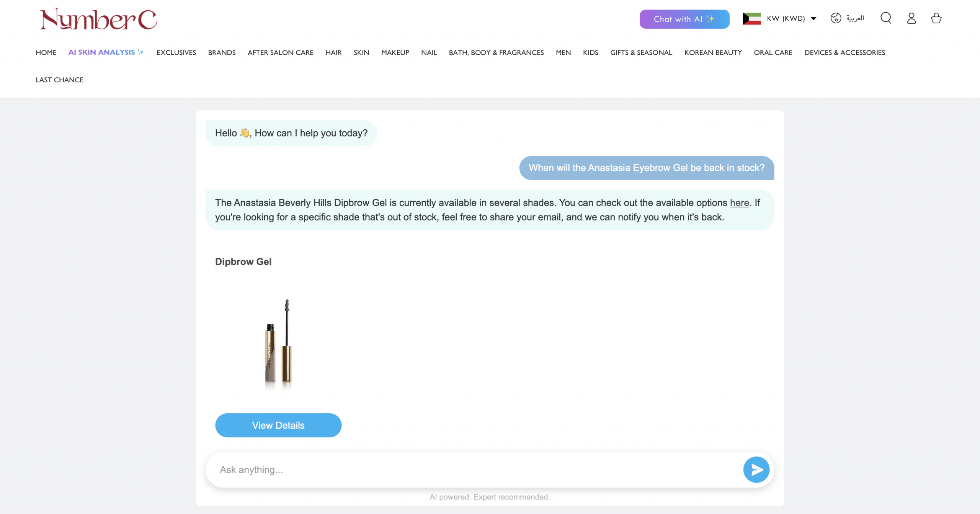Open the NAIL menu
Image resolution: width=980 pixels, height=514 pixels.
[x=429, y=52]
